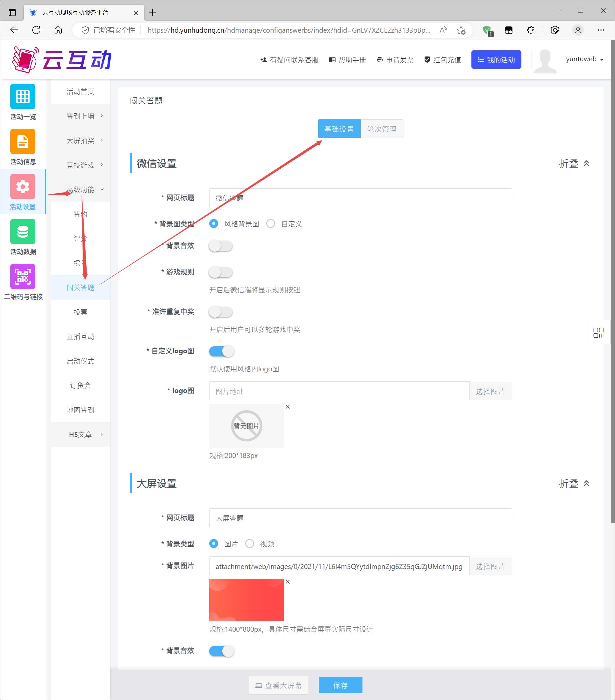Turn off the 自定义logo图 toggle
Screen dimensions: 615x700
222,351
